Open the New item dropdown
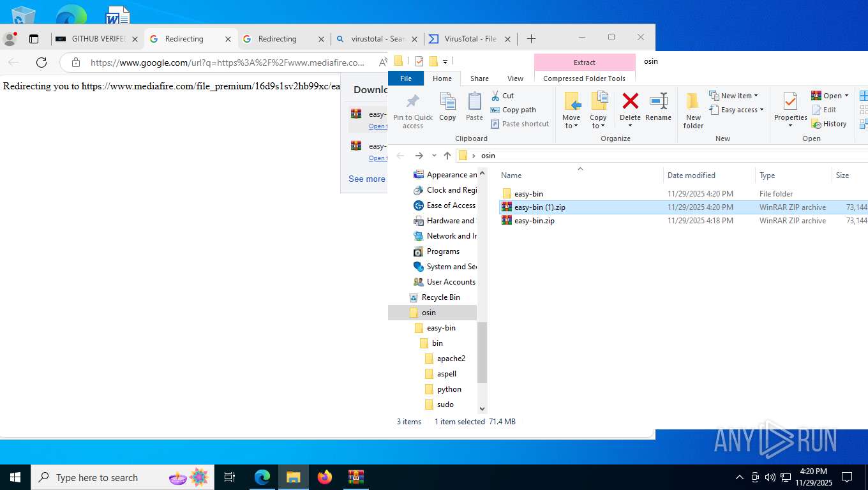The height and width of the screenshot is (490, 868). [734, 96]
